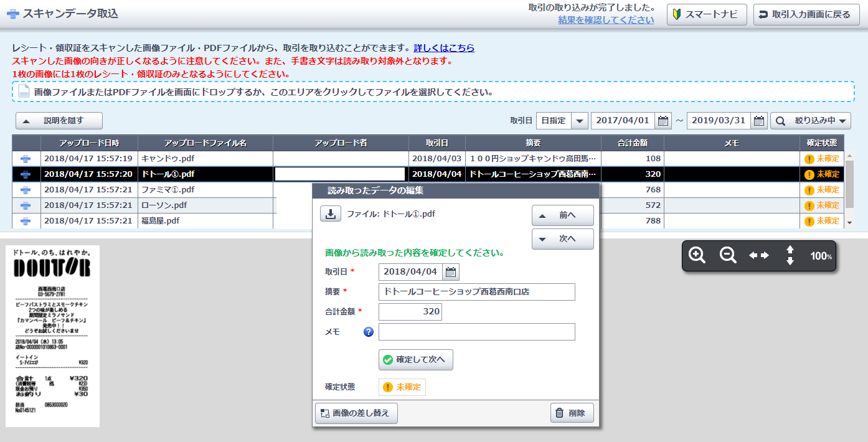The height and width of the screenshot is (442, 868).
Task: Select total amount 788 cell
Action: pyautogui.click(x=632, y=221)
